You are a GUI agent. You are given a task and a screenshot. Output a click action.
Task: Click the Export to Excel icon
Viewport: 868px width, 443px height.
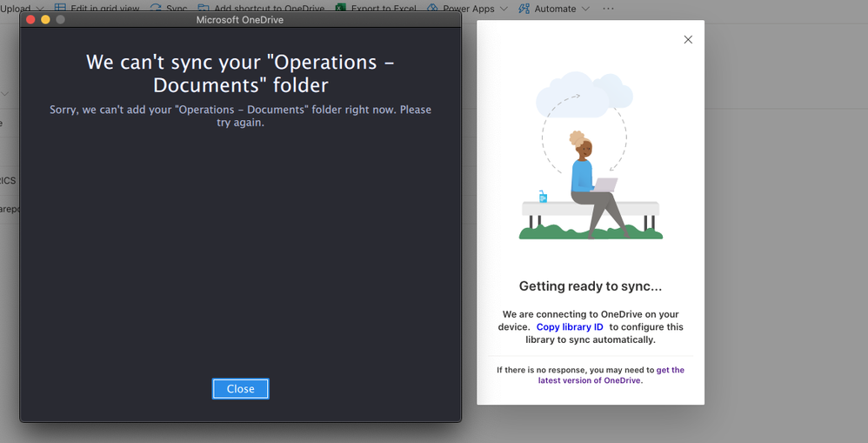tap(340, 9)
